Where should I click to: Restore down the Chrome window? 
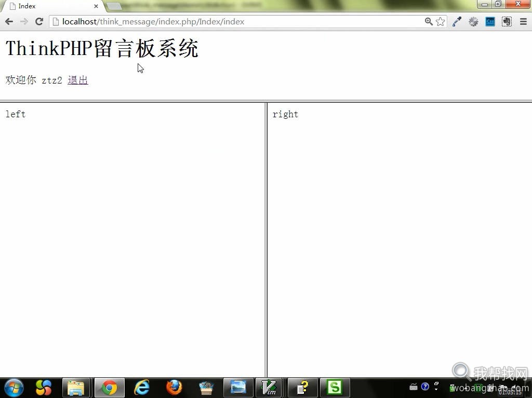(498, 4)
